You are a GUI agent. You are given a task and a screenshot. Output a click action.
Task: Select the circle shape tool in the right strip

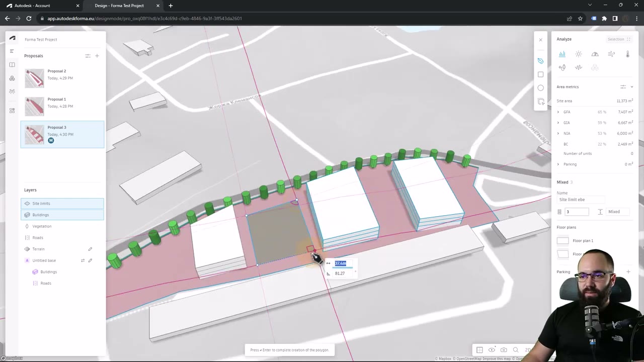point(540,87)
